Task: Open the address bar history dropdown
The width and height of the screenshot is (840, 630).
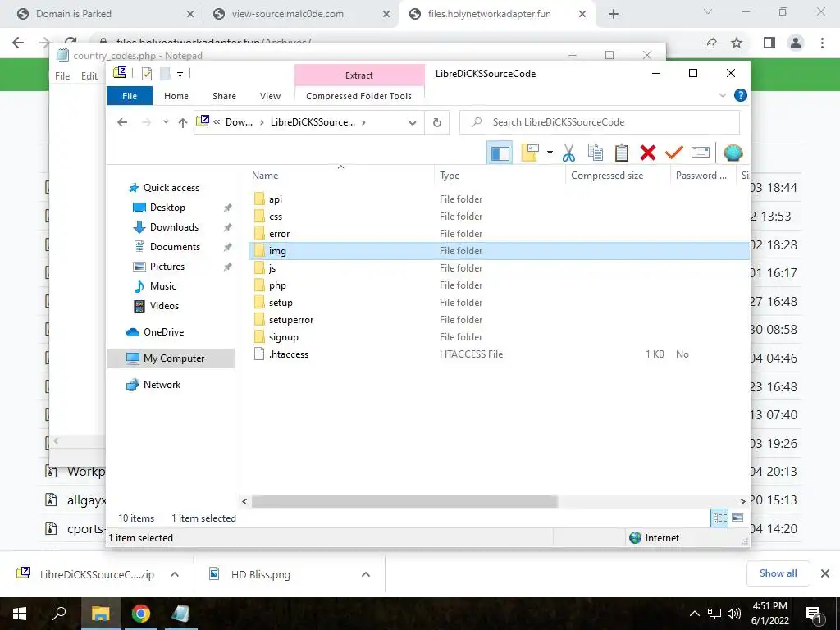Action: [413, 123]
